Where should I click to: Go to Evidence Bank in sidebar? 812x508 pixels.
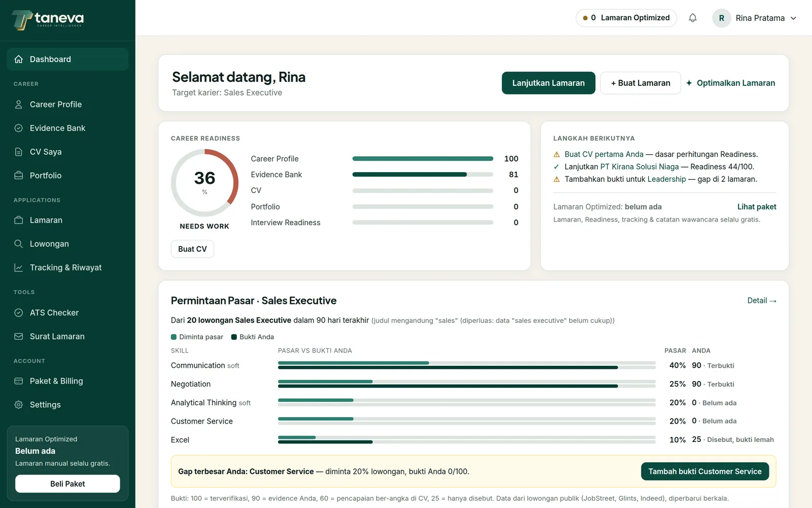(67, 128)
